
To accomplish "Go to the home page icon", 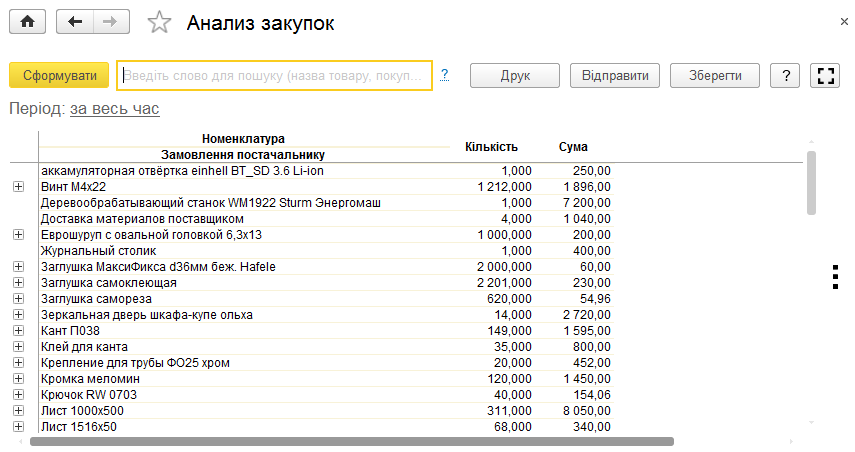I will tap(27, 22).
